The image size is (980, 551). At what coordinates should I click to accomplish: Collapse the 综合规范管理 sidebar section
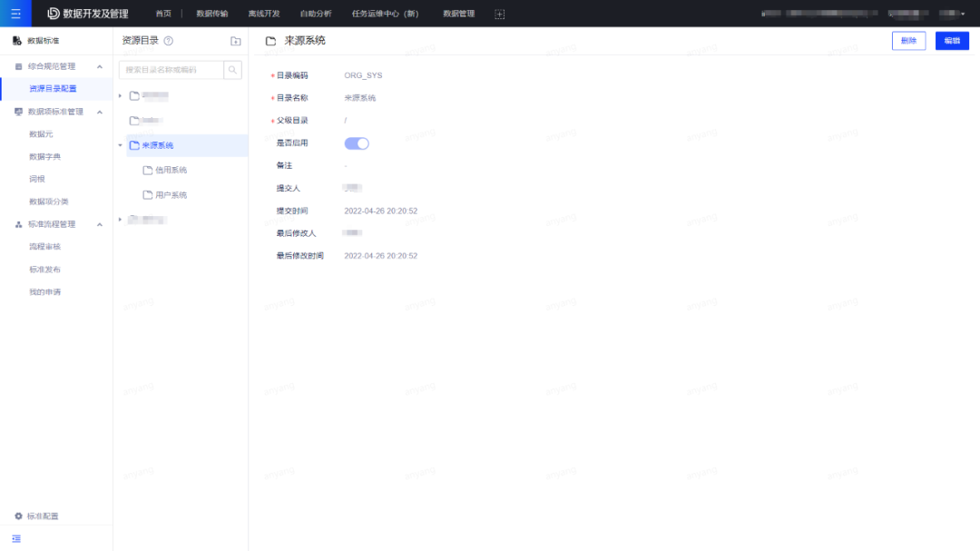(99, 65)
